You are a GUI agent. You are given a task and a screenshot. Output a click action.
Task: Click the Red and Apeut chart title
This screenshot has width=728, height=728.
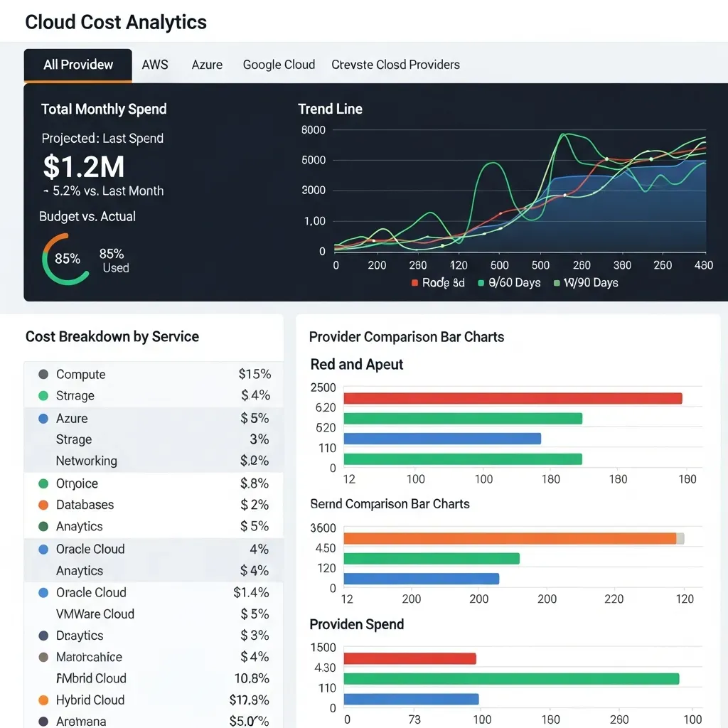pyautogui.click(x=357, y=365)
